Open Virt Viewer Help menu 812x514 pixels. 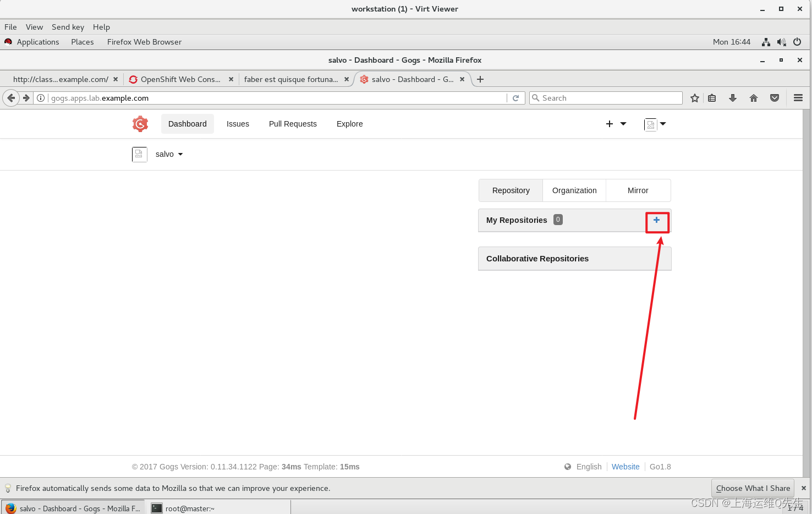101,27
